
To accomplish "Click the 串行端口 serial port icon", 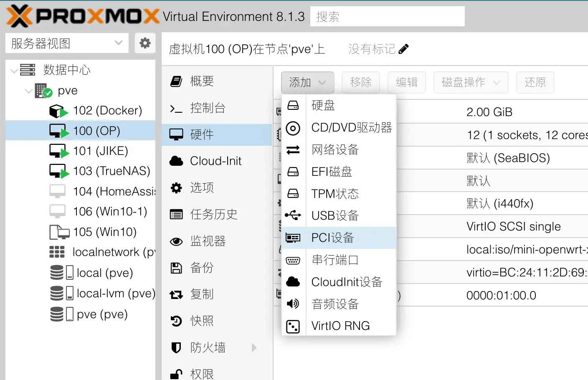I will (293, 260).
